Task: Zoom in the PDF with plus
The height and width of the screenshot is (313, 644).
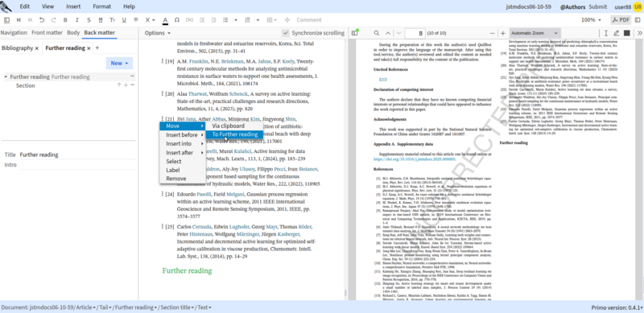Action: tap(502, 33)
